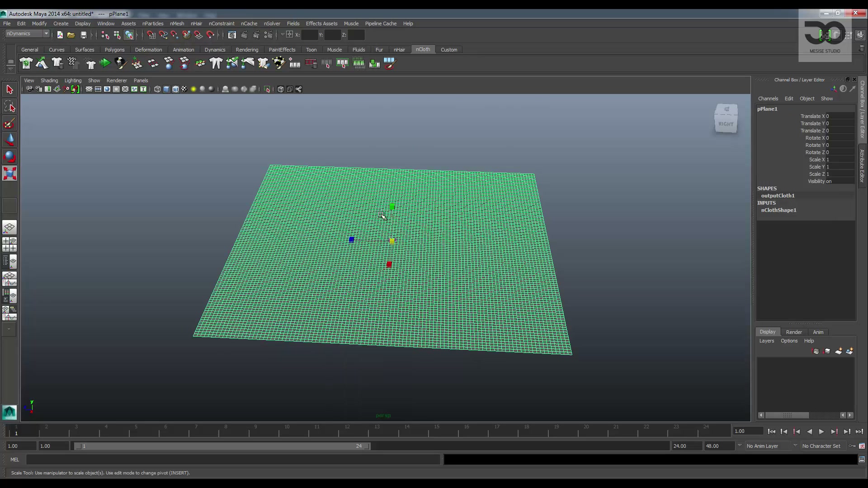
Task: Toggle viewport Wireframe shading
Action: point(157,89)
